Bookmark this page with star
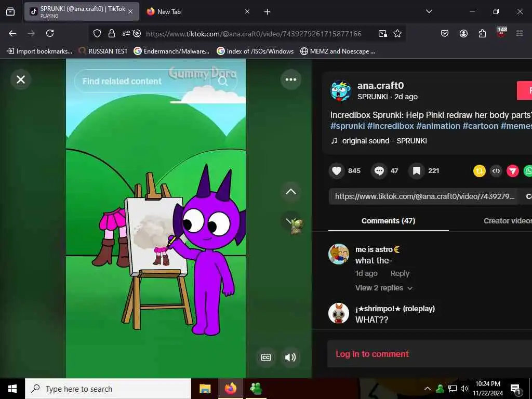This screenshot has width=532, height=399. point(397,33)
